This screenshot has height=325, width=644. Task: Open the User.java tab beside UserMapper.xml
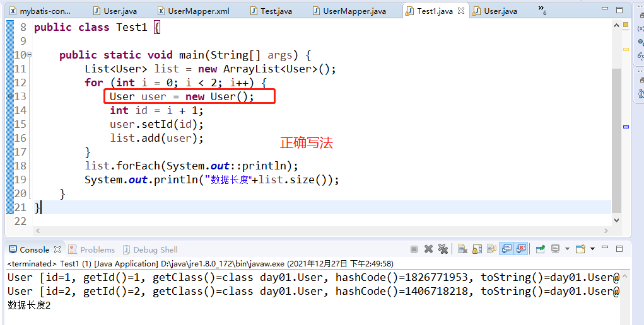point(115,11)
